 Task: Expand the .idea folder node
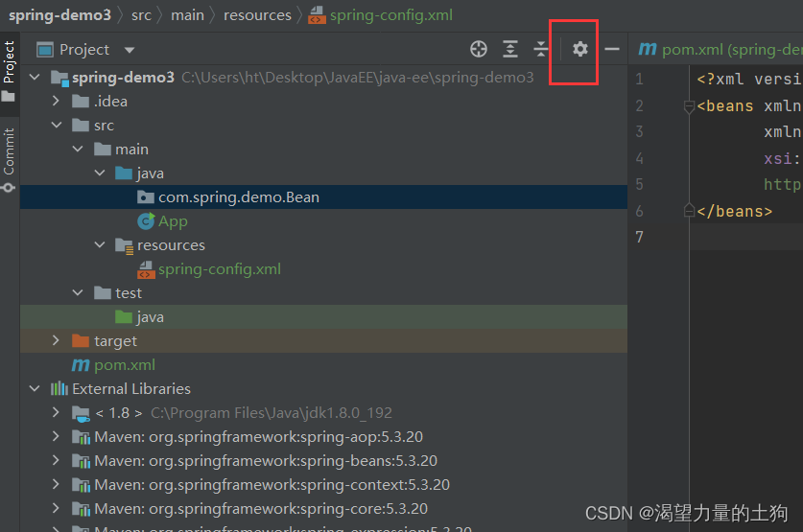56,101
